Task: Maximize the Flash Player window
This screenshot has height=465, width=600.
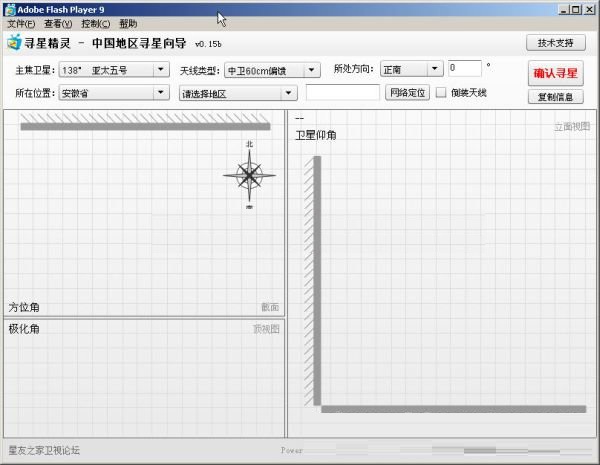Action: 576,10
